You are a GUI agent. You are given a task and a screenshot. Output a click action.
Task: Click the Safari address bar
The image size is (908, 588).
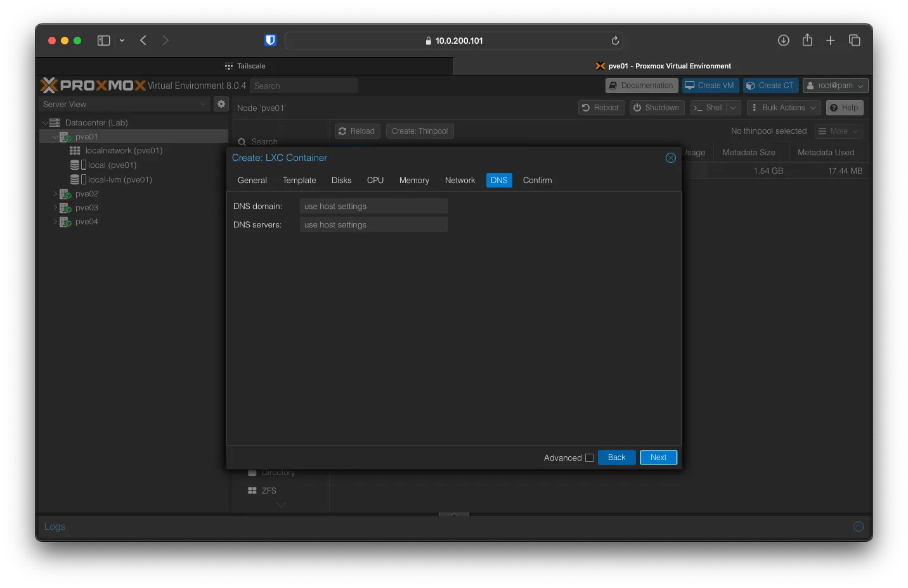[x=454, y=41]
